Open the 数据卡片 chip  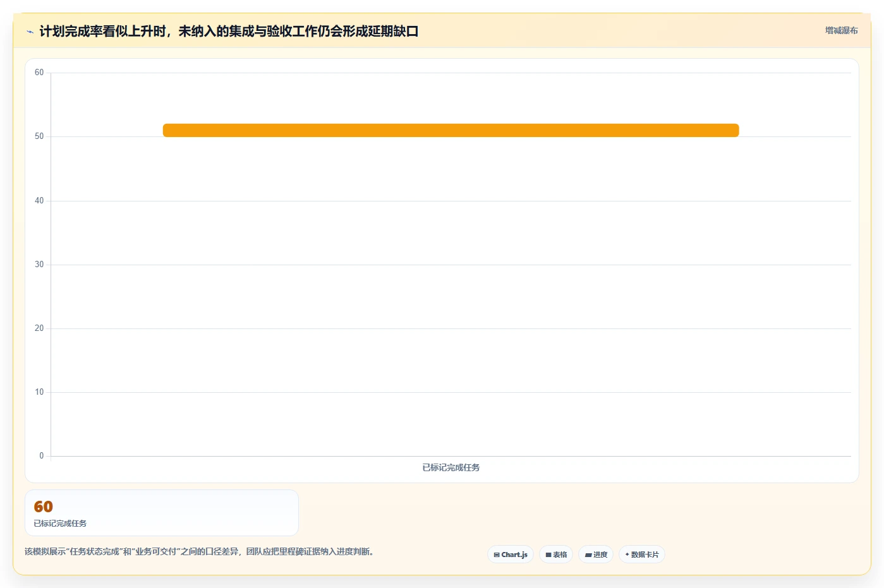pyautogui.click(x=642, y=555)
